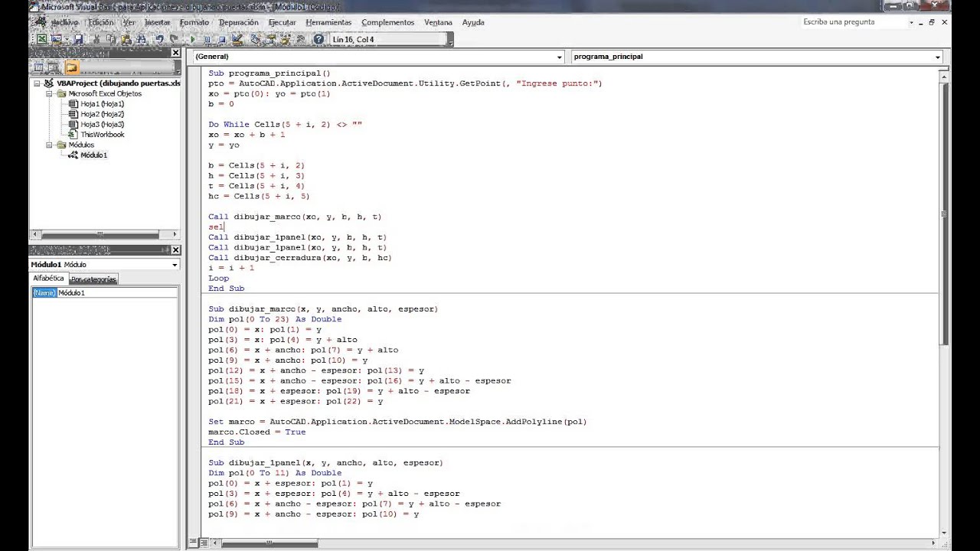Select the Por categorías properties tab

(x=93, y=279)
